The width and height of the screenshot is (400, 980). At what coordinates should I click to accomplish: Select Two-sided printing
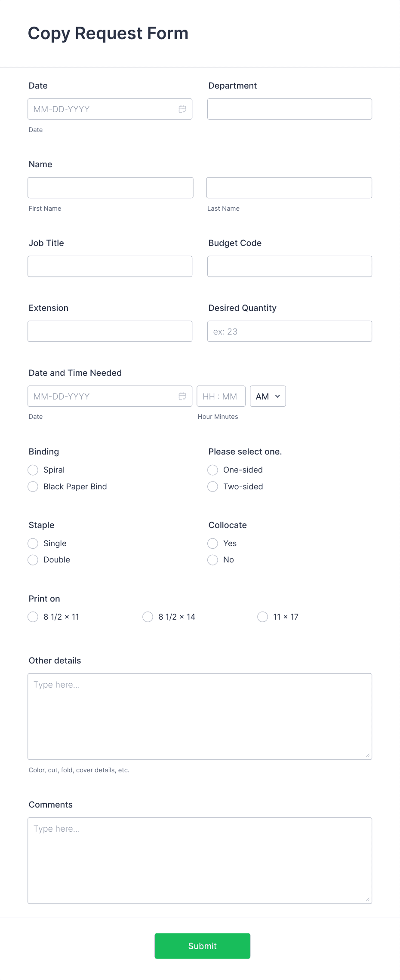[212, 486]
